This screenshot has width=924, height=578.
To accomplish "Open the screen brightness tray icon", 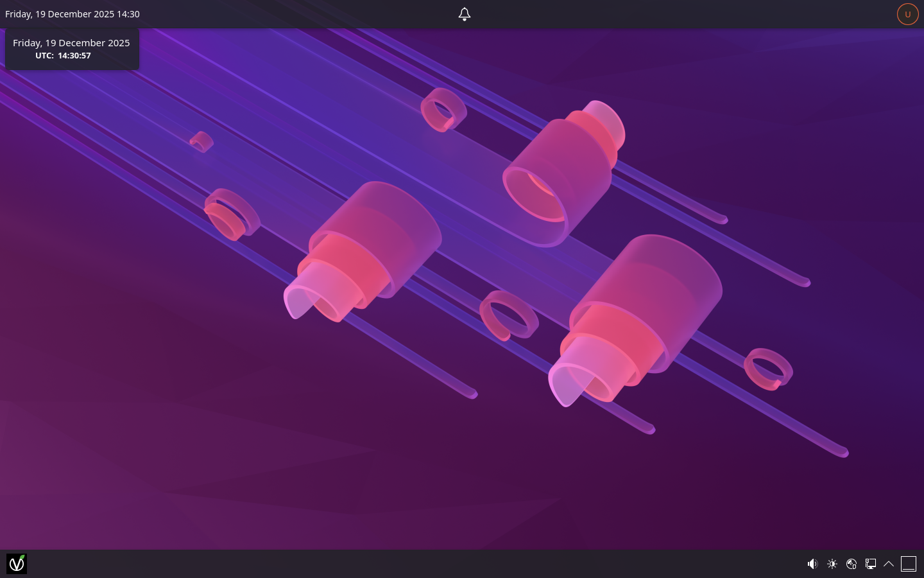I will point(832,564).
